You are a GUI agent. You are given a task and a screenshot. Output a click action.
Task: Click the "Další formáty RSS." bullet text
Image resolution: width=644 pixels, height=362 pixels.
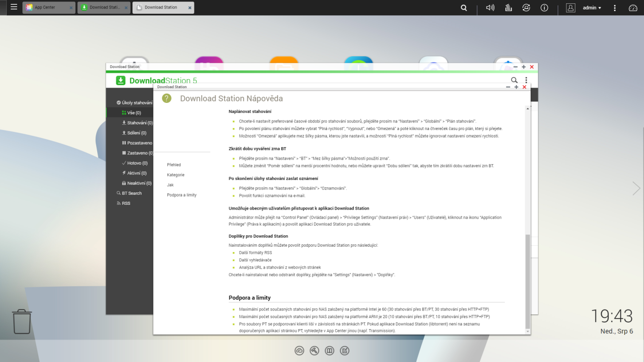256,252
